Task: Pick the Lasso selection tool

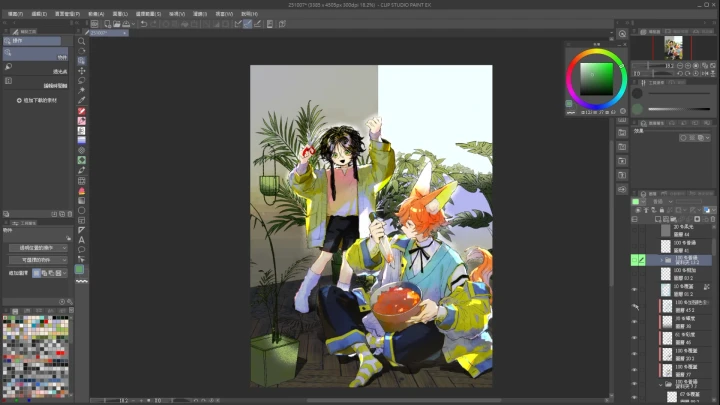Action: point(81,81)
